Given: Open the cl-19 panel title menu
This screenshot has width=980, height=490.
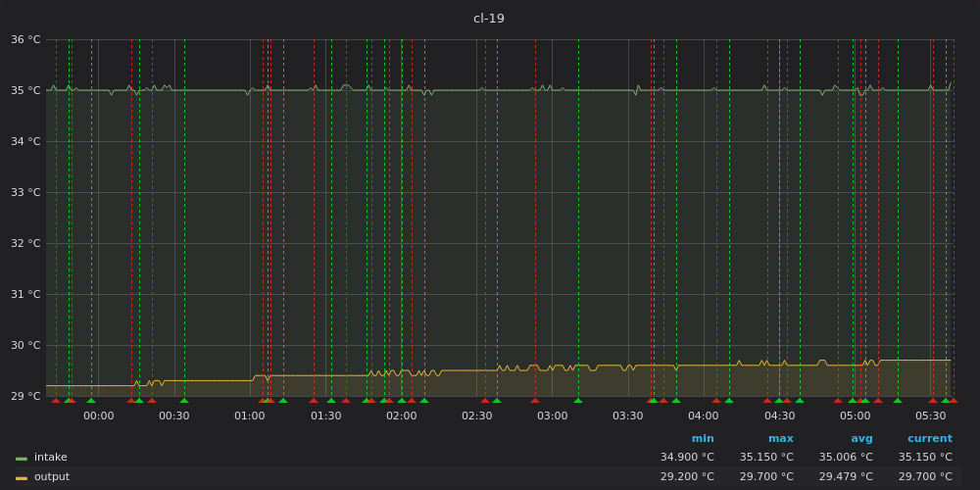Looking at the screenshot, I should coord(489,19).
